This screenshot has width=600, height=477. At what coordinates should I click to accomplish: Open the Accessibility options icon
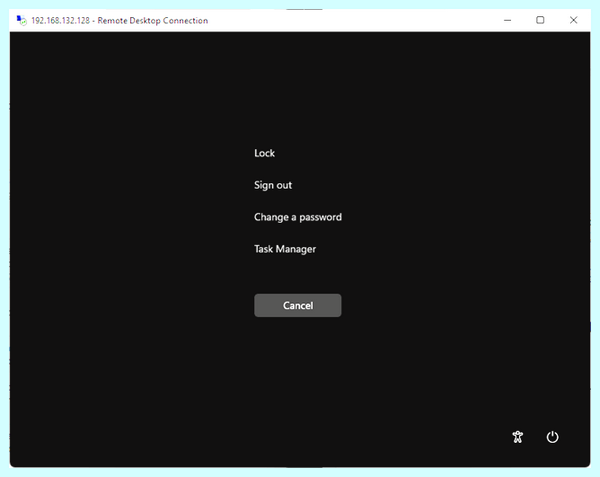(x=518, y=436)
